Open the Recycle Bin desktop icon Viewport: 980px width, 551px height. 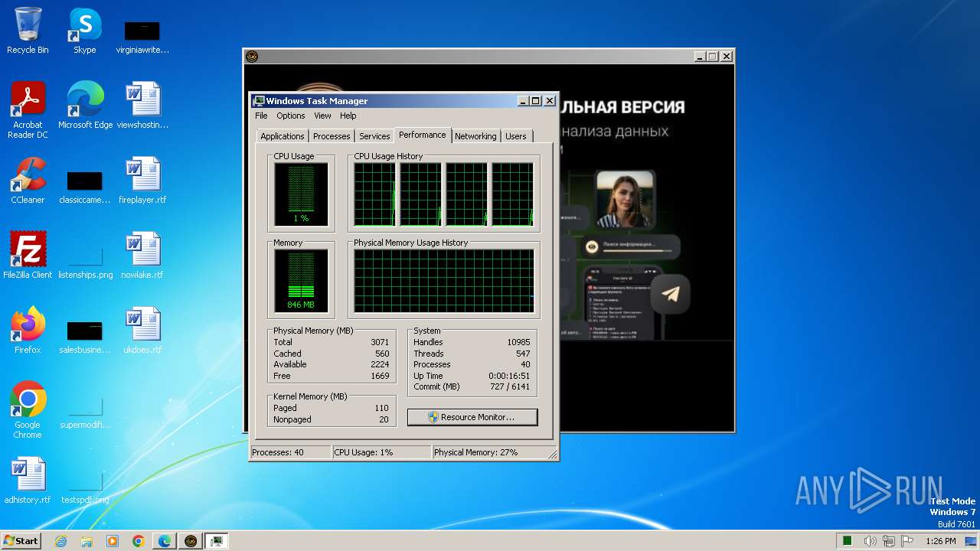click(x=28, y=31)
